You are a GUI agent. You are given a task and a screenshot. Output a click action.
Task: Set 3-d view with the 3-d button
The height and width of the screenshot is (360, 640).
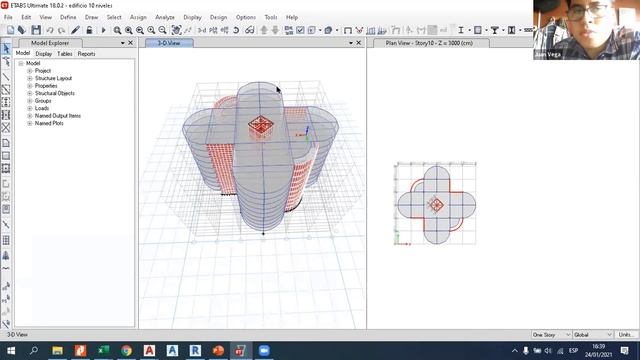pos(202,30)
